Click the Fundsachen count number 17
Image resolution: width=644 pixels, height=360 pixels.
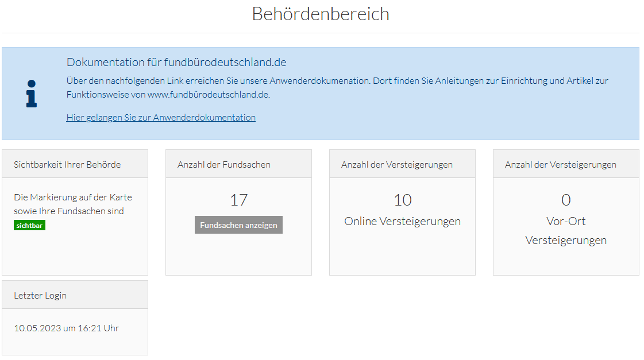point(238,200)
